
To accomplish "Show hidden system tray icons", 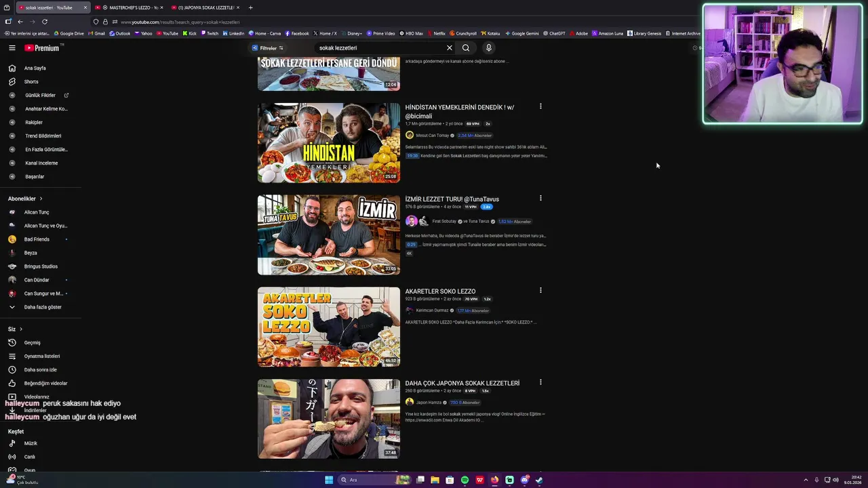I will pos(806,480).
